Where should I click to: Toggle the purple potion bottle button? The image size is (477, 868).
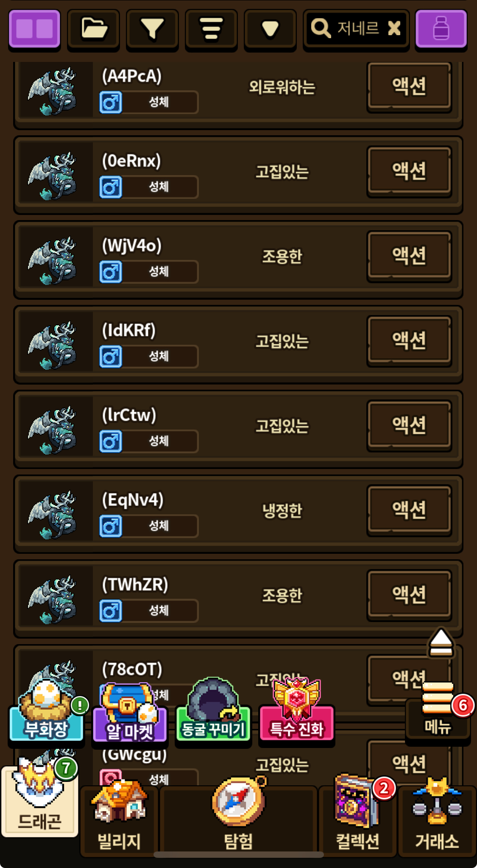[441, 29]
